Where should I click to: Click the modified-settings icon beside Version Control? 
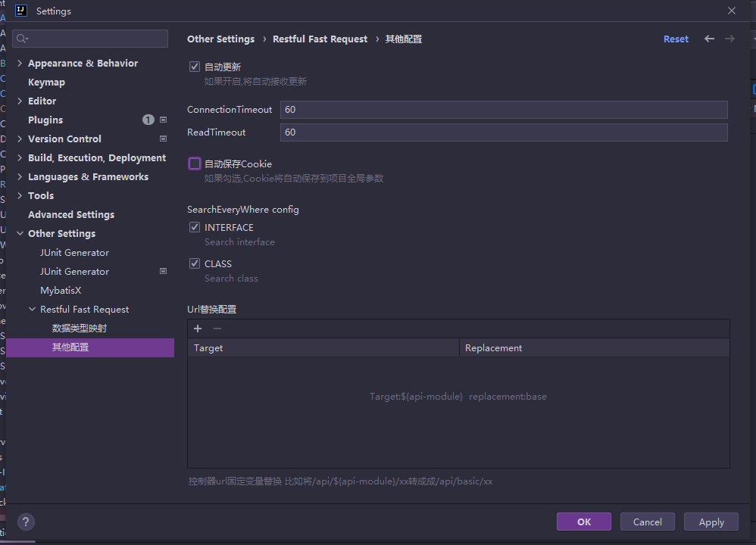[x=163, y=139]
